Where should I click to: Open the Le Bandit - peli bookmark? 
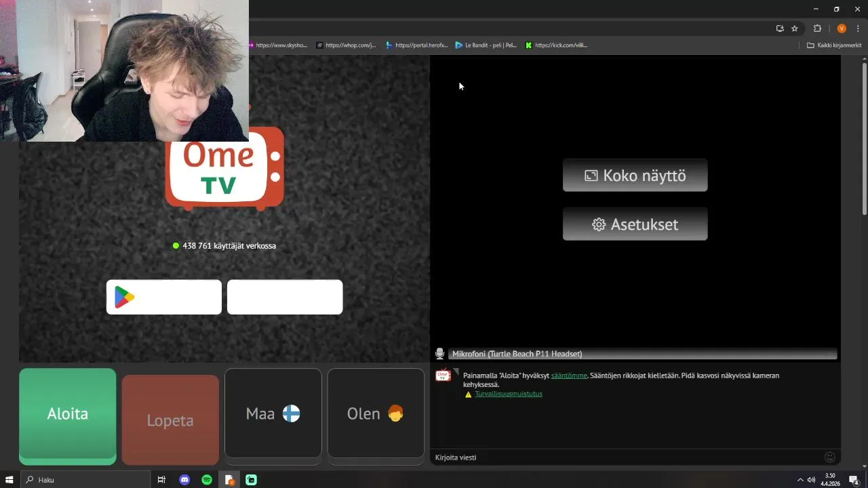(x=486, y=45)
